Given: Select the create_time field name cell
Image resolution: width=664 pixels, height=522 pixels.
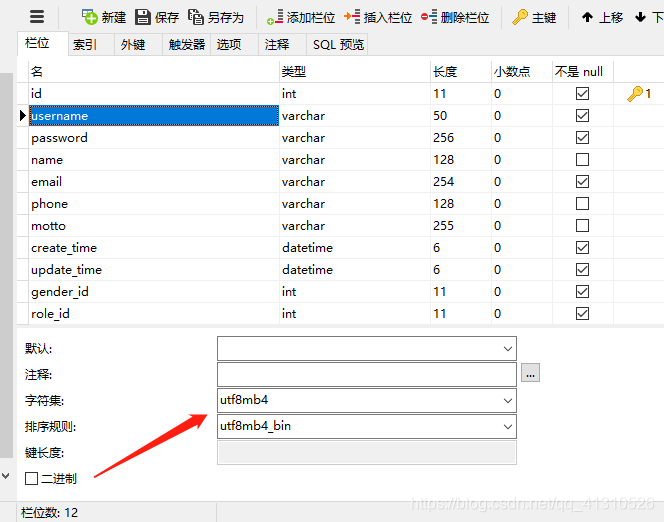Looking at the screenshot, I should click(154, 248).
